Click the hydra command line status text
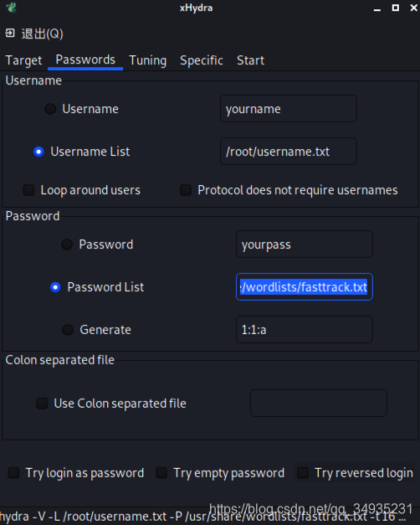The width and height of the screenshot is (420, 525). point(202,517)
